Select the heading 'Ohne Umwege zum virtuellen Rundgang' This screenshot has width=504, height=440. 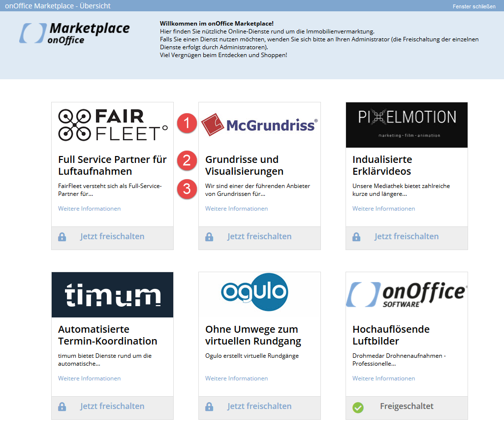pos(253,335)
